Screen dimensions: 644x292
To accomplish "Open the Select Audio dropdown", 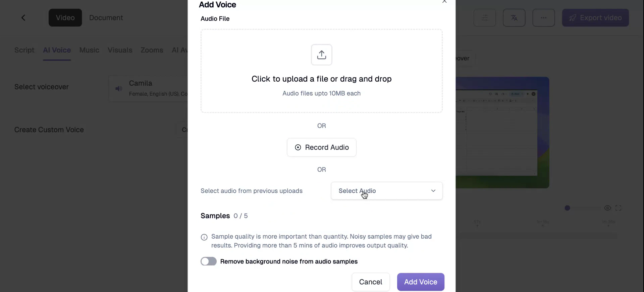I will (x=386, y=191).
